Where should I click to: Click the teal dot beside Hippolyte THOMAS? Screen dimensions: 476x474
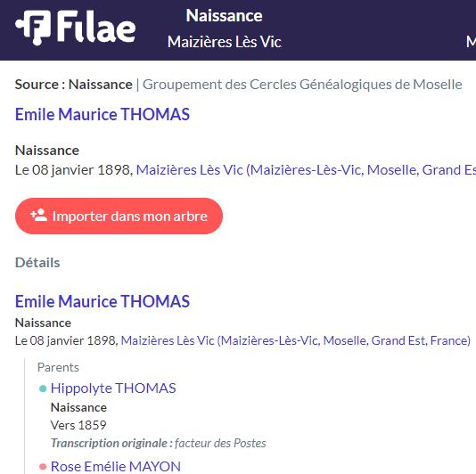click(43, 388)
